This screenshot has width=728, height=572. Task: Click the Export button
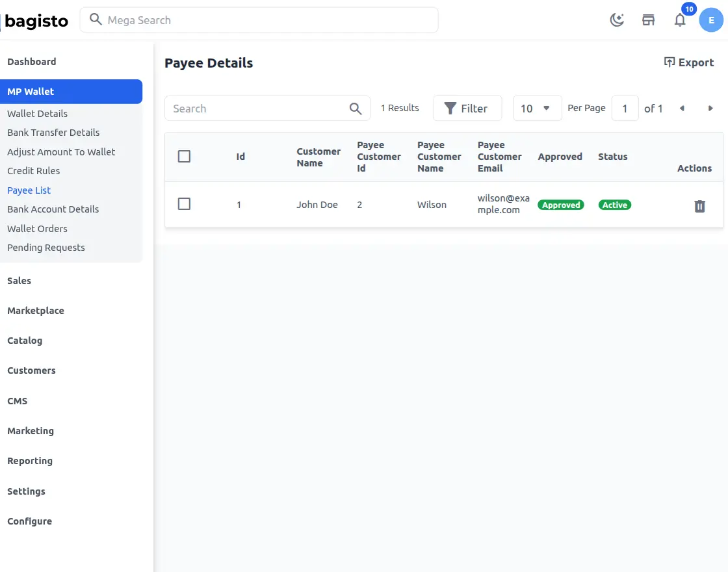(688, 62)
